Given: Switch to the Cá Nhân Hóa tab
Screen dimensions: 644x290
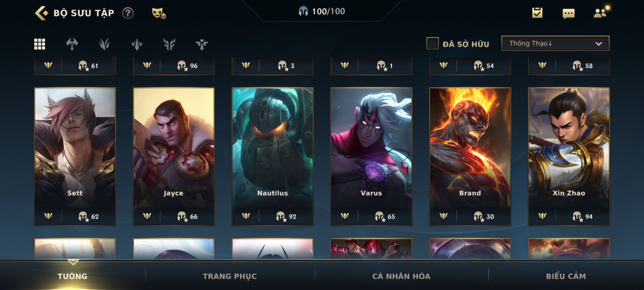Looking at the screenshot, I should (401, 276).
